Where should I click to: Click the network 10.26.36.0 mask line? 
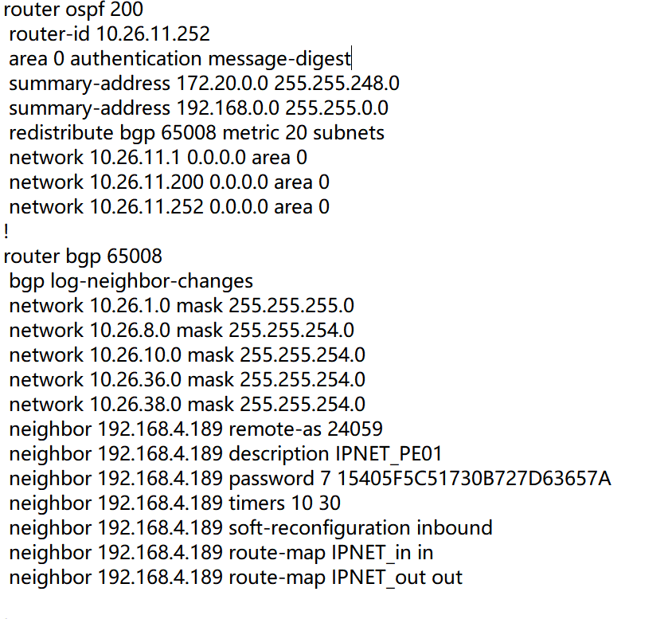click(187, 380)
